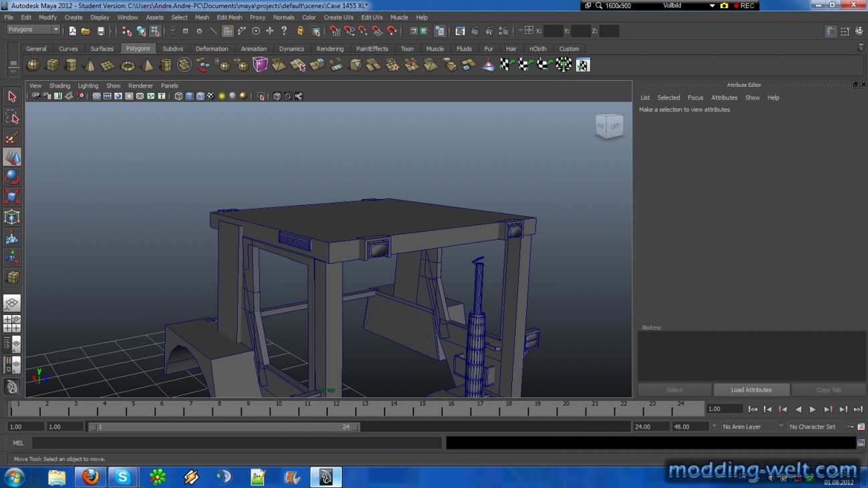Click the purple Smooth cube shelf icon
868x488 pixels.
pyautogui.click(x=260, y=65)
